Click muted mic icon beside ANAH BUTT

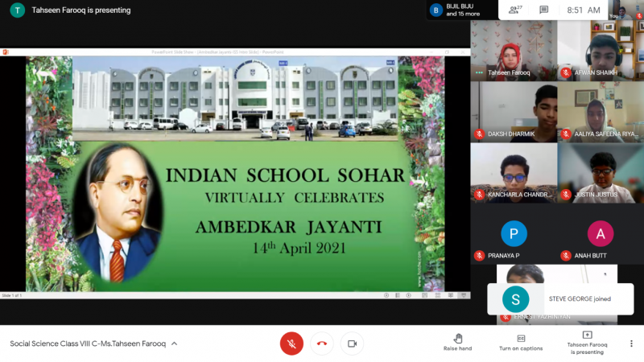click(x=566, y=256)
